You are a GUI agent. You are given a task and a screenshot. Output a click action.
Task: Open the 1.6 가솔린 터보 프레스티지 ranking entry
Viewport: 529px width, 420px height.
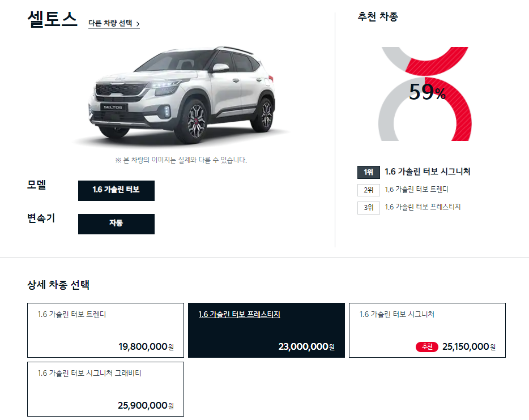[x=423, y=207]
